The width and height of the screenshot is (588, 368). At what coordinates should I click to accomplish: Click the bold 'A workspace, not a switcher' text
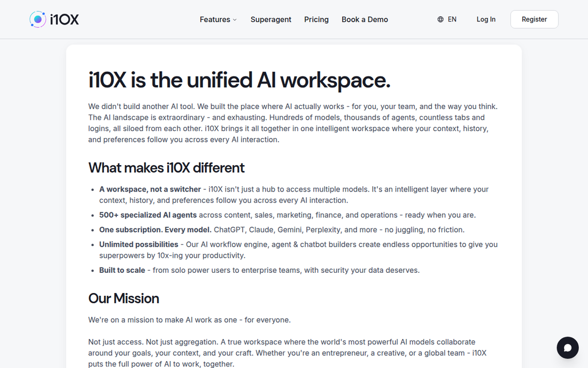pos(150,189)
